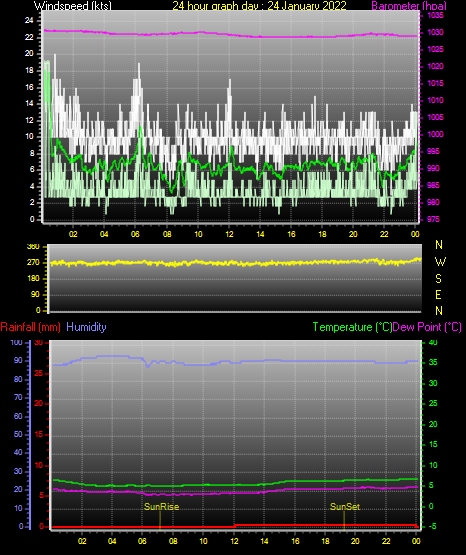Select the Windspeed (kts) axis title
Screen dimensions: 466x555
[x=73, y=5]
